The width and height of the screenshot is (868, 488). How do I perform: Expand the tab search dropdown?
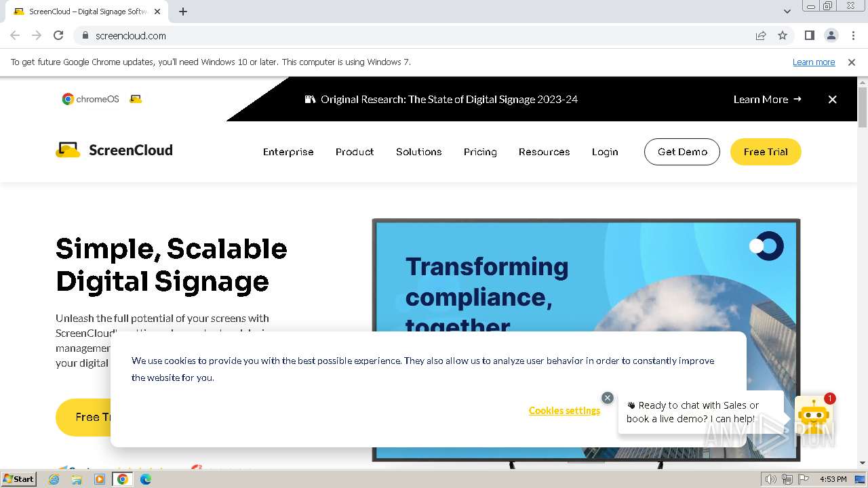click(x=787, y=12)
